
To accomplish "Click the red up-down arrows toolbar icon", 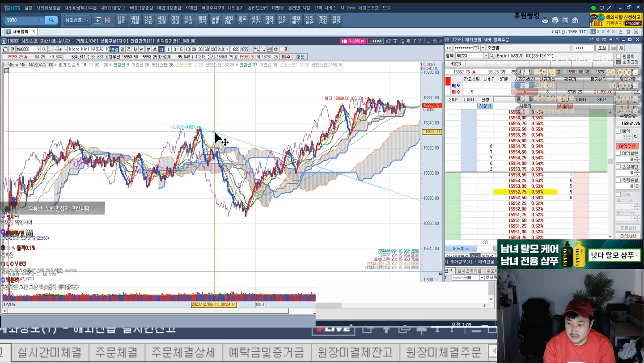I will pyautogui.click(x=107, y=20).
